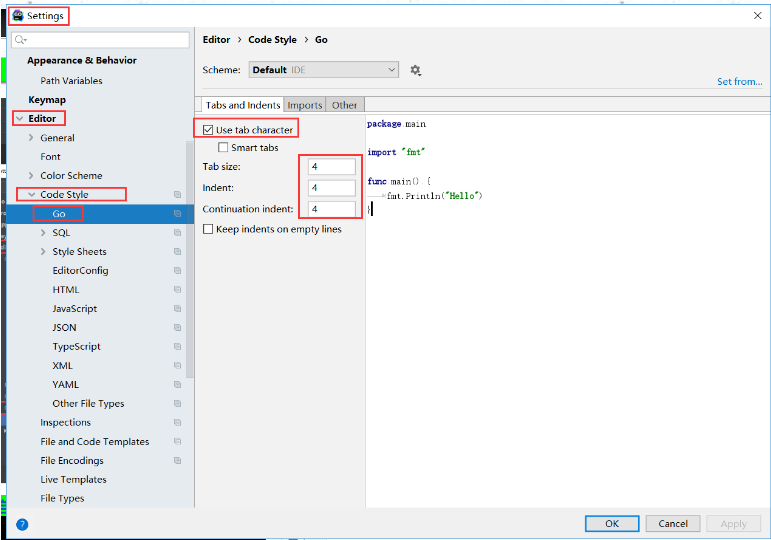This screenshot has width=771, height=540.
Task: Select Font settings item
Action: 51,157
